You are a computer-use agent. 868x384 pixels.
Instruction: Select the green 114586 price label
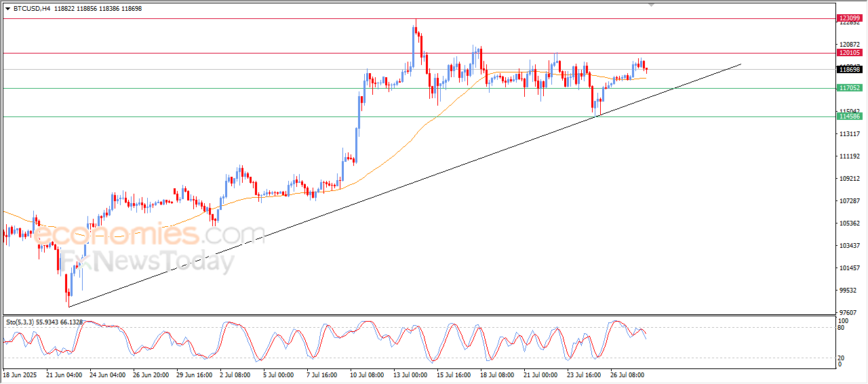click(850, 116)
